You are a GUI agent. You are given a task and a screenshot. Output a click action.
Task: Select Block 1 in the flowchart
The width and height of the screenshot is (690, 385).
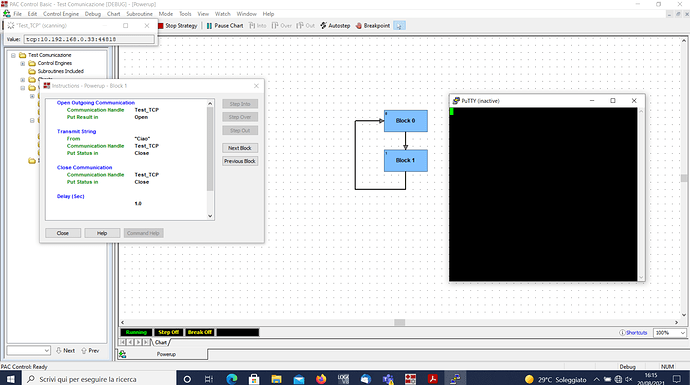pos(406,161)
